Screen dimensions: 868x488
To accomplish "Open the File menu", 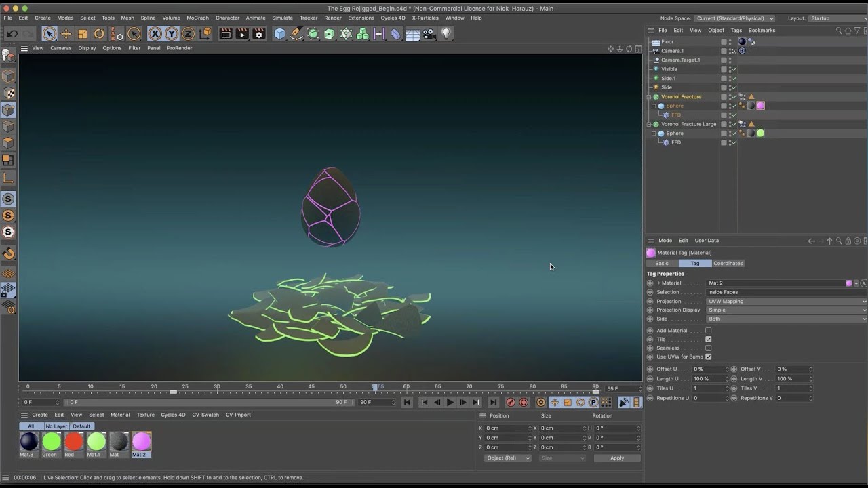I will tap(7, 18).
